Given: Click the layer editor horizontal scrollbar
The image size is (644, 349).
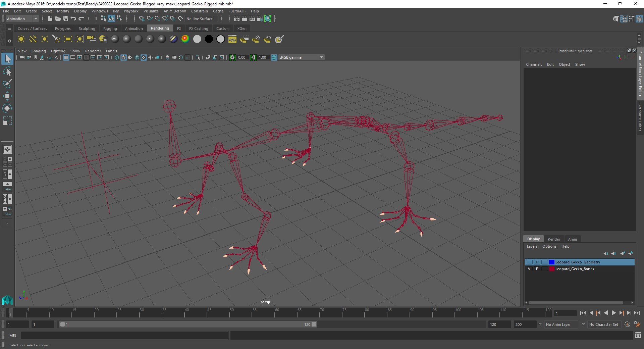Looking at the screenshot, I should 576,302.
